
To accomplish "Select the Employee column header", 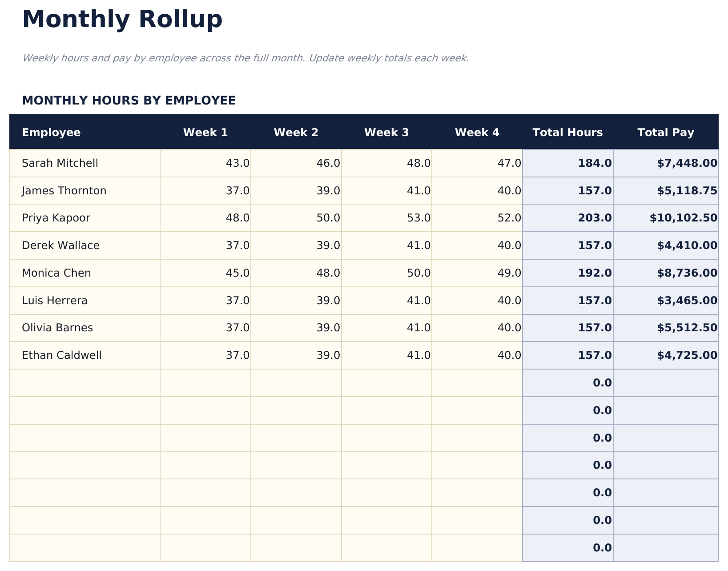I will [51, 132].
